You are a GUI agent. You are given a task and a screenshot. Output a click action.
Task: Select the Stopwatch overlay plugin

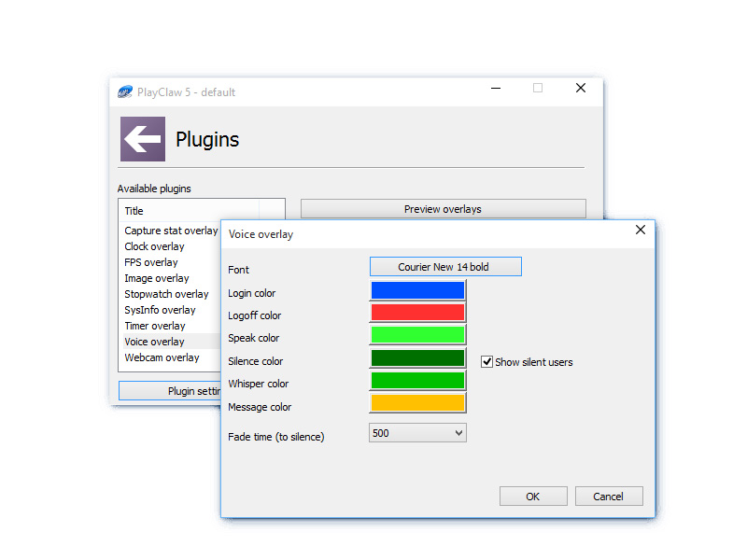coord(166,294)
